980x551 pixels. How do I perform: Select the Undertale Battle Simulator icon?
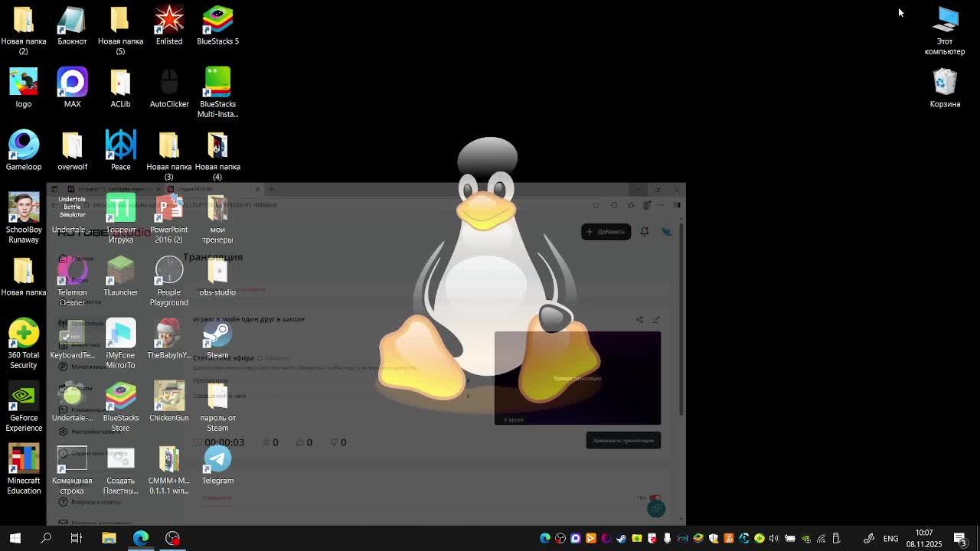tap(72, 214)
